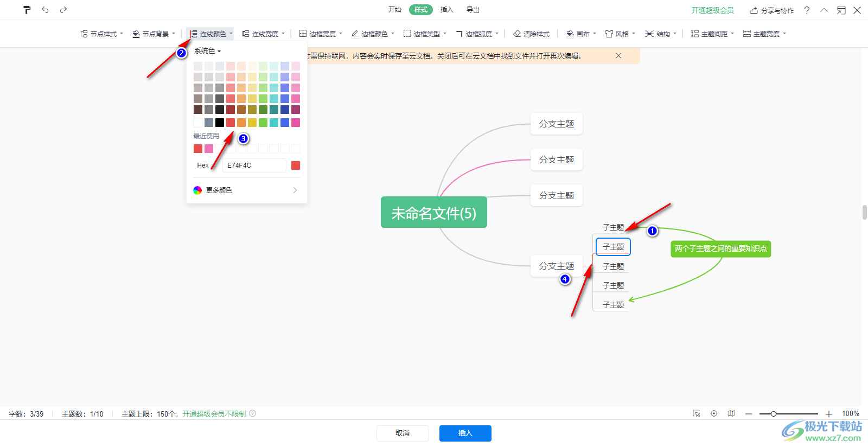Zoom in with the plus icon
The width and height of the screenshot is (868, 447).
pos(829,414)
